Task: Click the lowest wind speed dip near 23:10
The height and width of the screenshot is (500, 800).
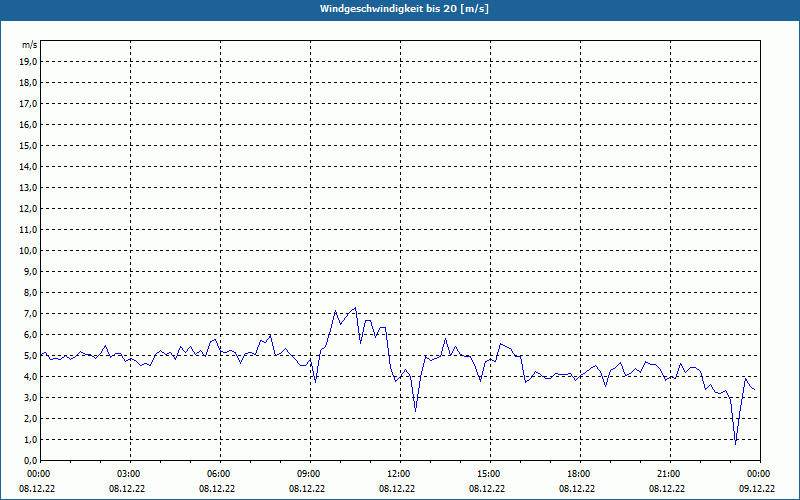Action: point(735,444)
